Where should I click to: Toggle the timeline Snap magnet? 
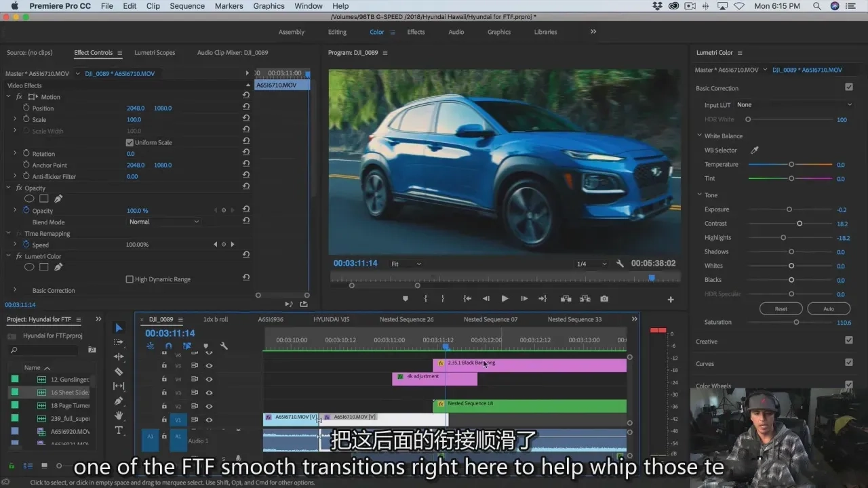tap(169, 346)
